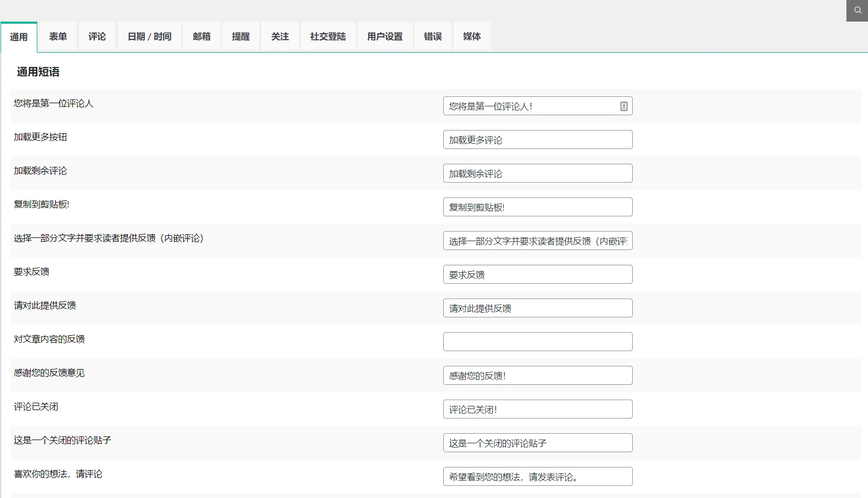Click the 加载更多评论 text field

[537, 140]
